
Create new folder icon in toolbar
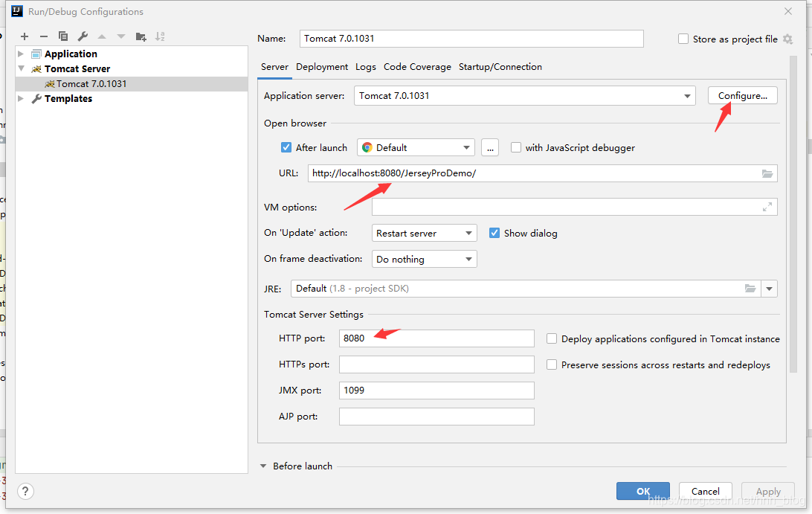141,36
